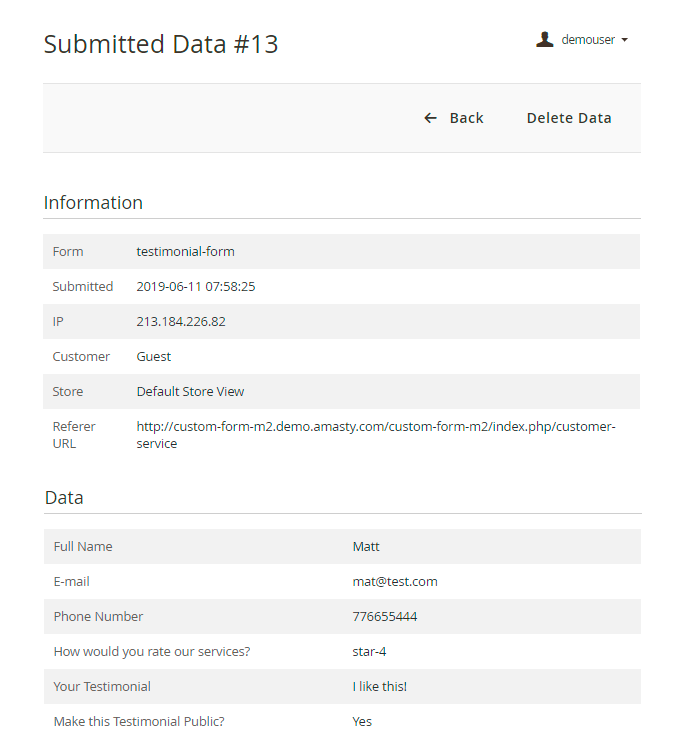Click the Default Store View value
The image size is (684, 749).
[190, 392]
